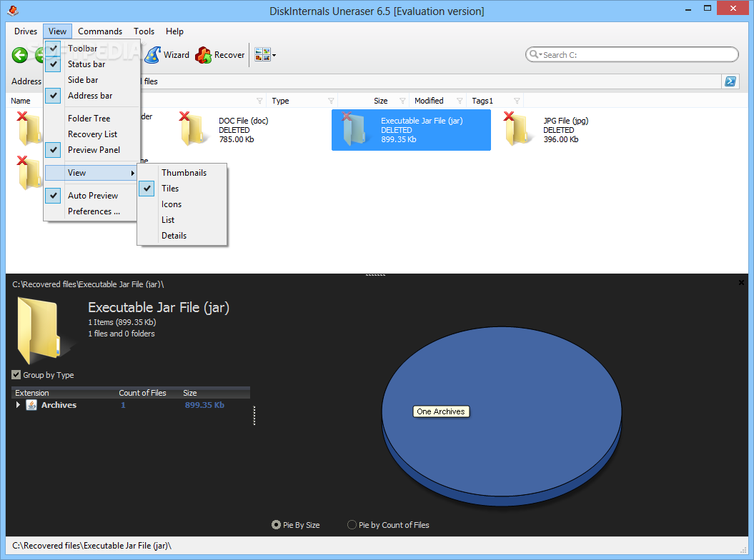Screen dimensions: 754x560
Task: Toggle the Address bar menu option
Action: point(92,96)
